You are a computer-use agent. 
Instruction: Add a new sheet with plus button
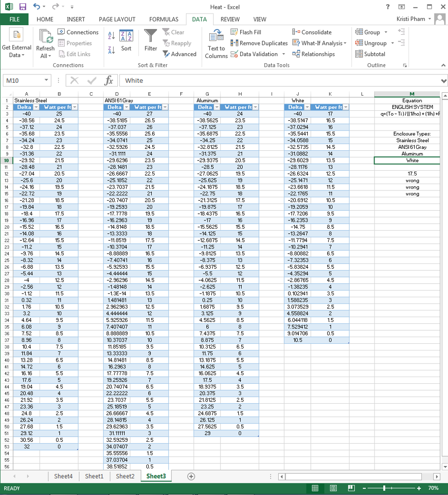[x=191, y=476]
